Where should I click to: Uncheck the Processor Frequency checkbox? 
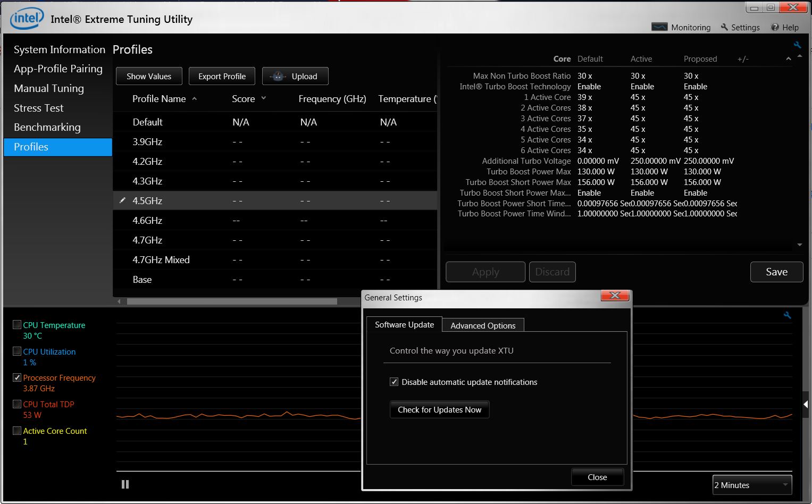click(x=17, y=377)
